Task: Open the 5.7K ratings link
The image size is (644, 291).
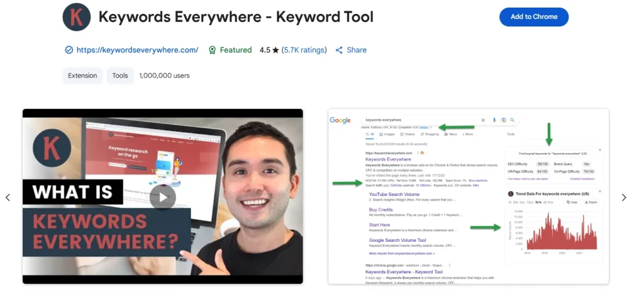Action: (304, 50)
